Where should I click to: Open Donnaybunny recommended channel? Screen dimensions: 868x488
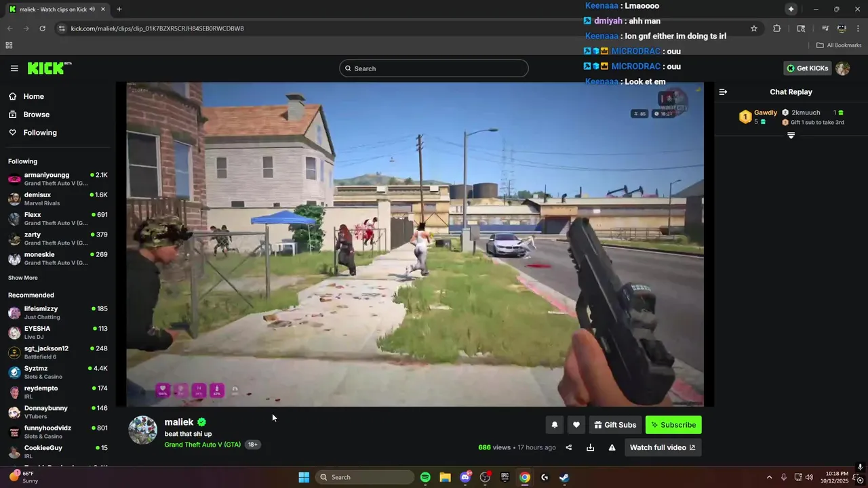click(58, 412)
